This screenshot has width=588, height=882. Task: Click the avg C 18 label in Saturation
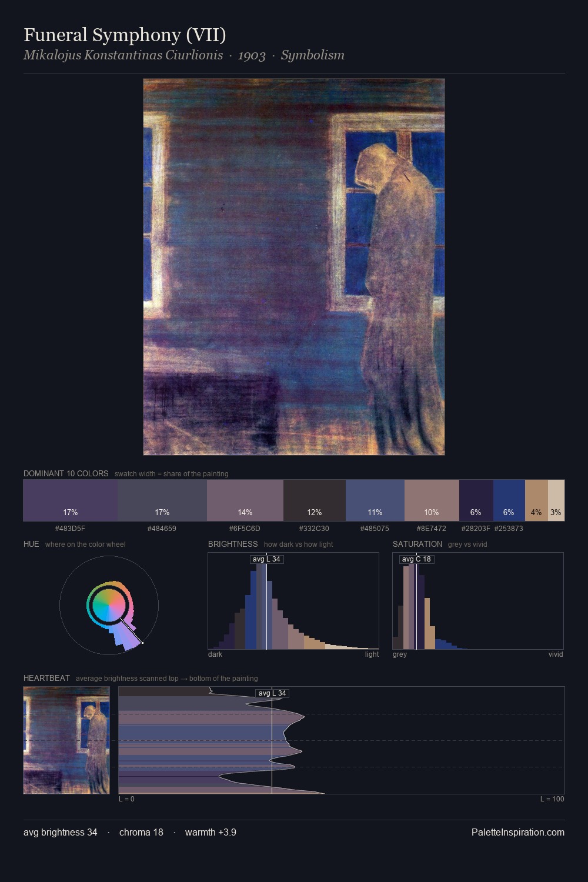tap(416, 559)
